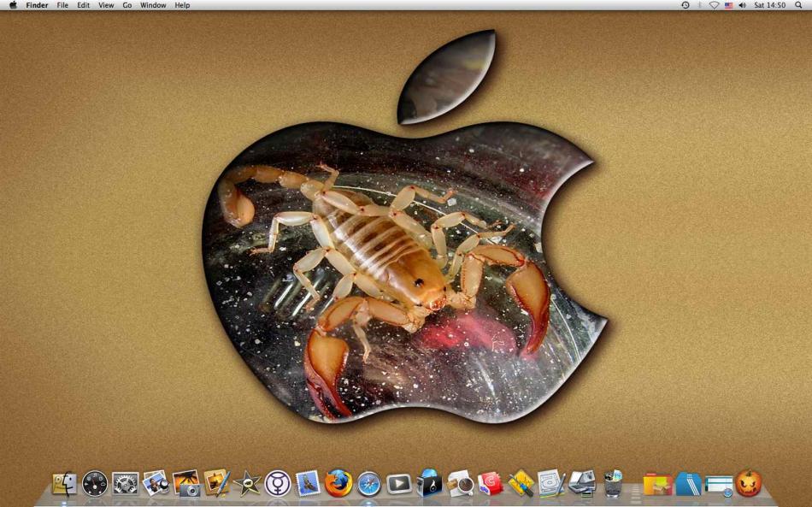Screen dimensions: 812x507
Task: Open System Preferences gear icon
Action: point(126,484)
